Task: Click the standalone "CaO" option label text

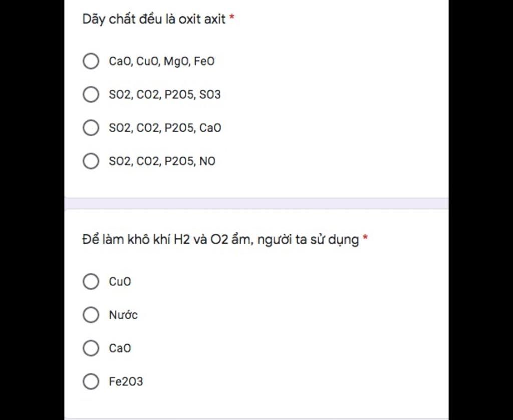Action: pyautogui.click(x=120, y=348)
